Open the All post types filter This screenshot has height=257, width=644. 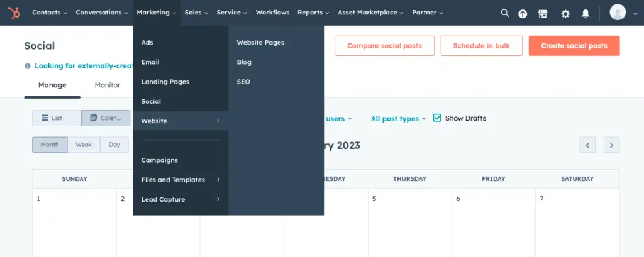[398, 119]
